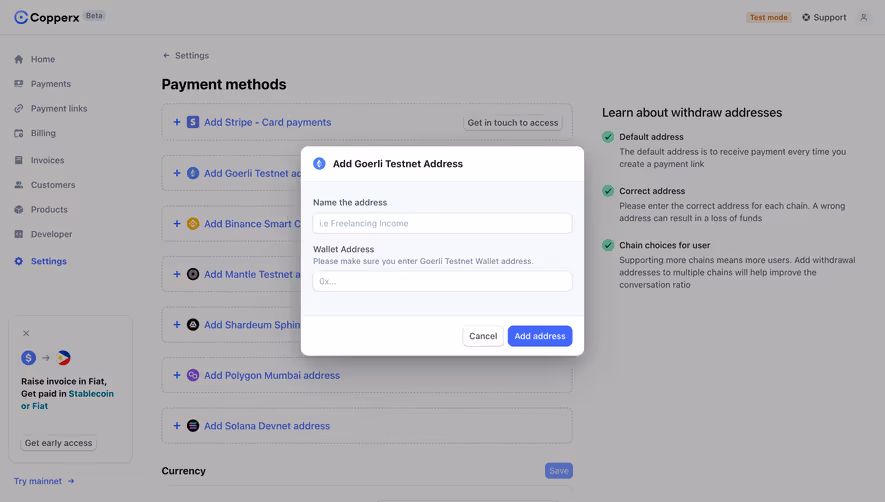Click the Settings gear icon
The height and width of the screenshot is (502, 885).
[19, 261]
